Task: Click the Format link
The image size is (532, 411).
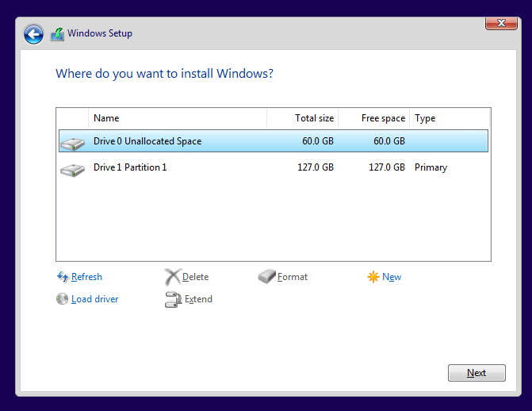Action: pos(293,277)
